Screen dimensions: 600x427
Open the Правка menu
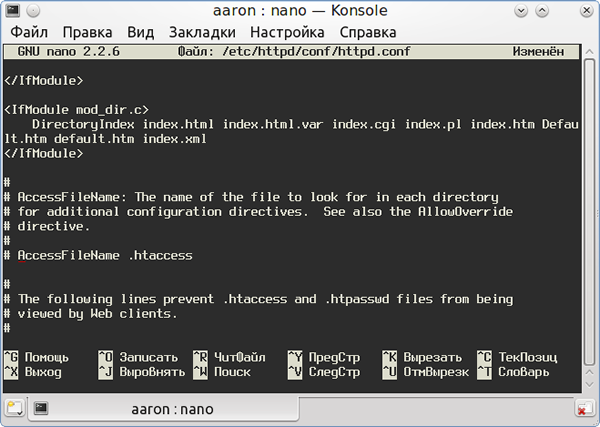[87, 32]
